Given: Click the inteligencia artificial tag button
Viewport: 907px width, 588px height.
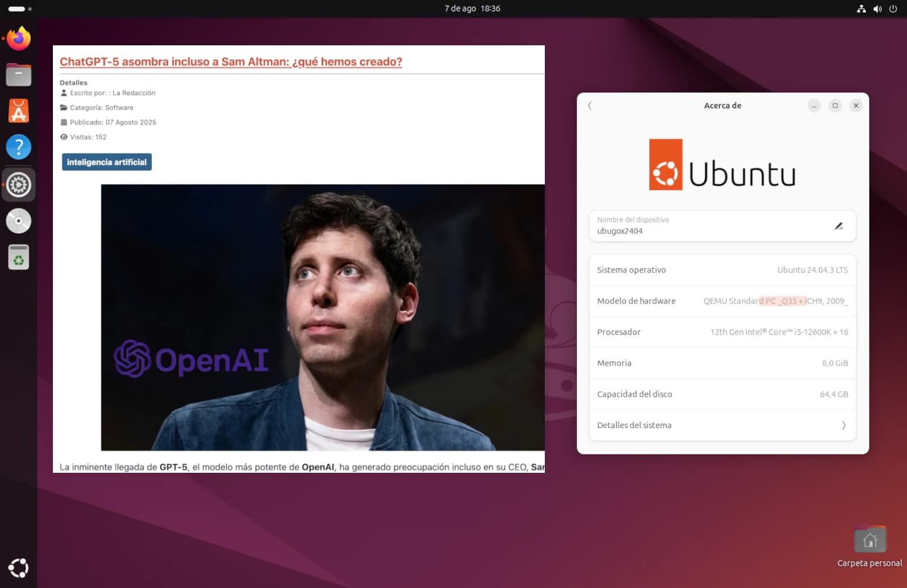Looking at the screenshot, I should pos(106,162).
